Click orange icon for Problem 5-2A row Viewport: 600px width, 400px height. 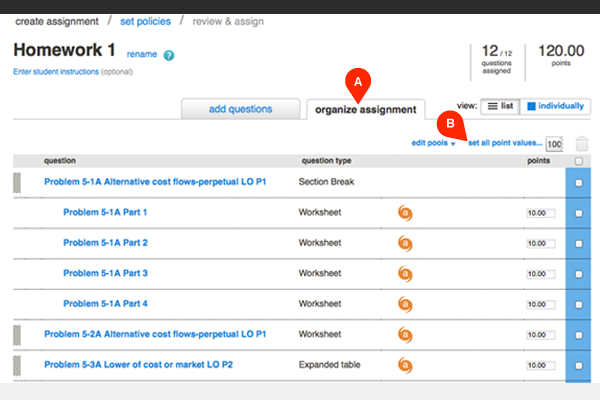pyautogui.click(x=405, y=334)
